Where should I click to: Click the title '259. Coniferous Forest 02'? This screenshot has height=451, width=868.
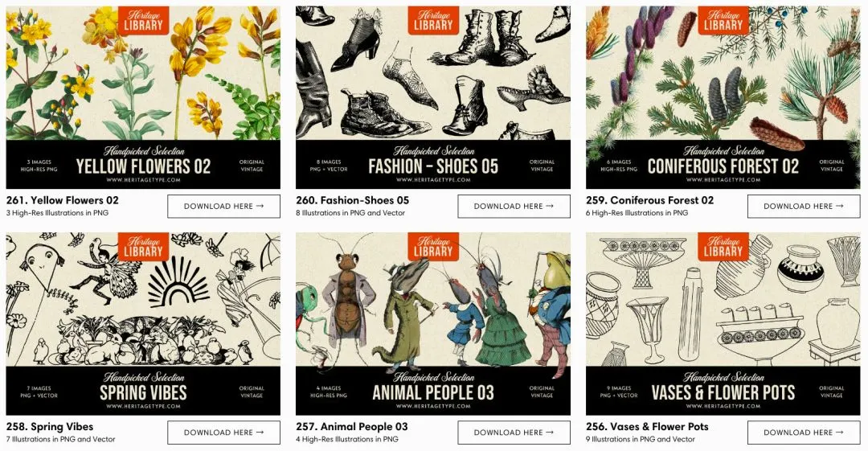click(650, 200)
